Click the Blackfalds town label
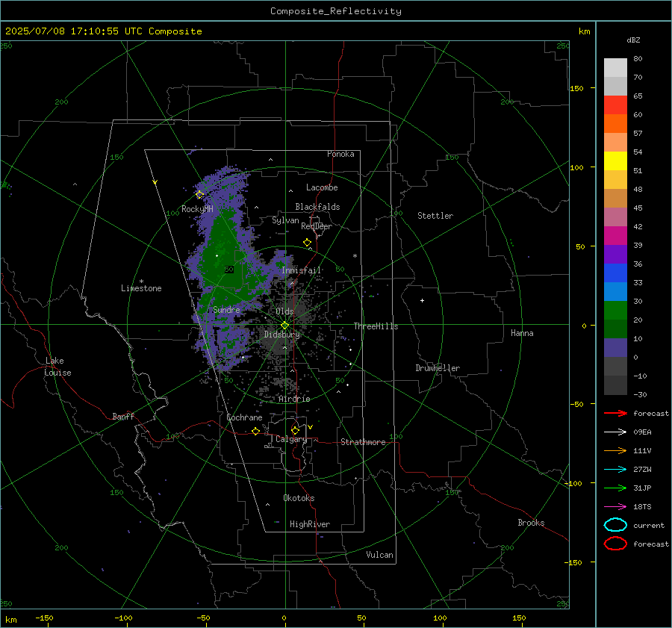Screen dimensions: 672x628 317,207
